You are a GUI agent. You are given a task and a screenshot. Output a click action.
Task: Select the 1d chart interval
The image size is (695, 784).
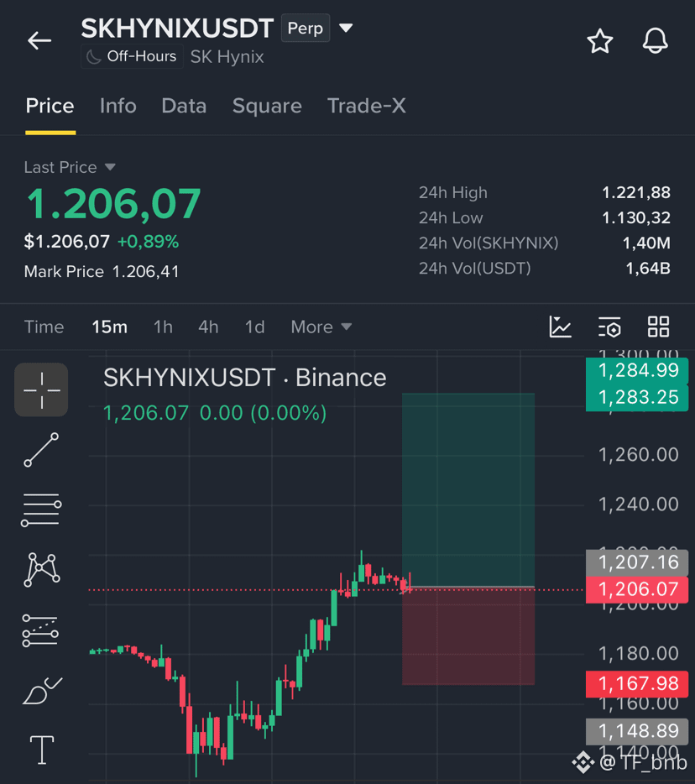coord(254,327)
